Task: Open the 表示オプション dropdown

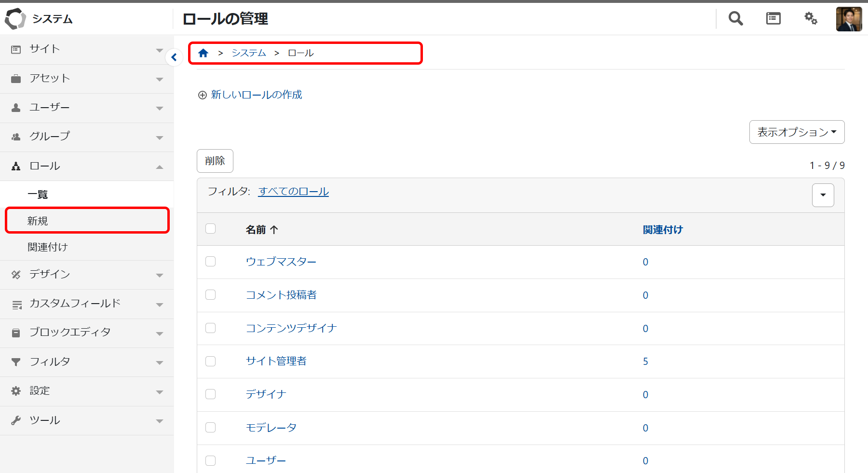Action: [797, 132]
